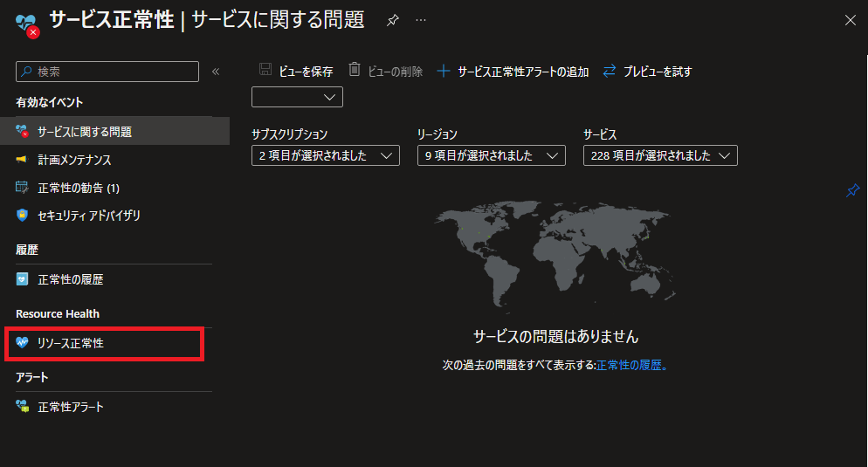Click the chevron of the サービス dropdown
Screen dimensions: 868x467
(x=724, y=156)
